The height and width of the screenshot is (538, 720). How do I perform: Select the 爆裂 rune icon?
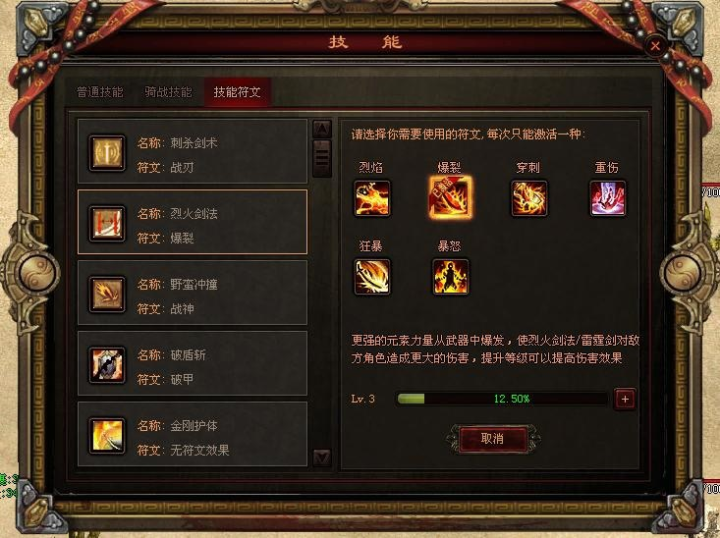450,197
